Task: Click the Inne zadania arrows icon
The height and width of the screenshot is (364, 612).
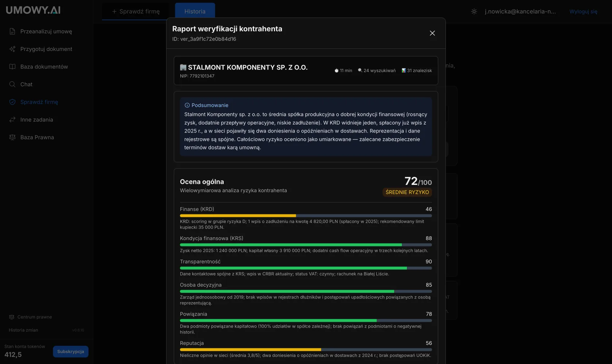Action: coord(12,120)
